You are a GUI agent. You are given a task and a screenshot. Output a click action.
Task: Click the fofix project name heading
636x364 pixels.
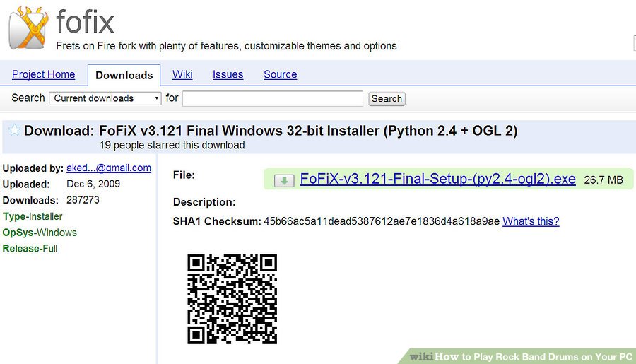pyautogui.click(x=84, y=22)
